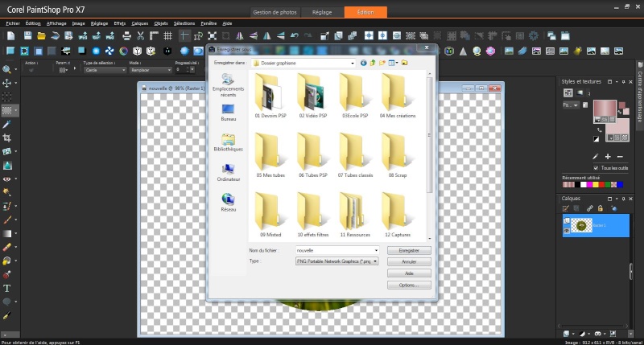Click the black-and-white default colors icon
The image size is (644, 345).
pyautogui.click(x=596, y=139)
